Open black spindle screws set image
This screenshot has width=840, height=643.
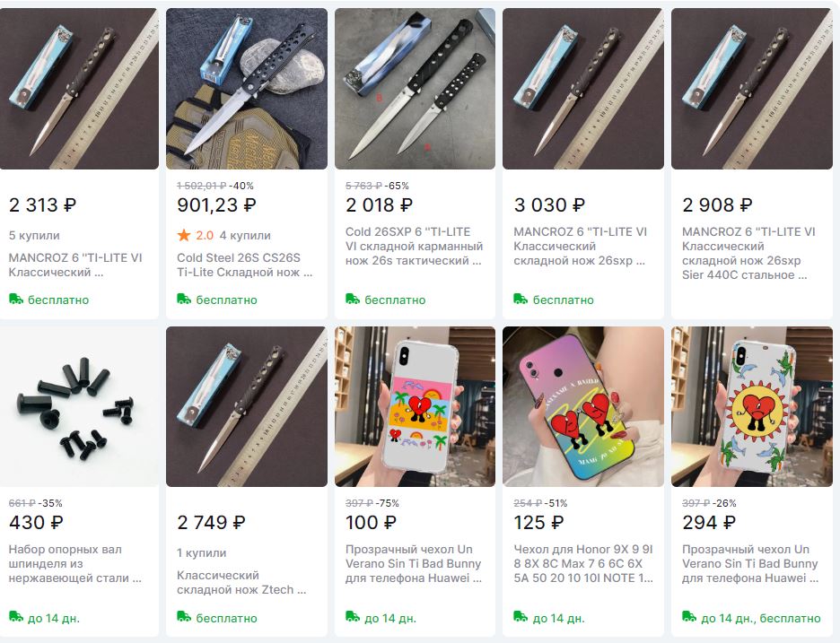coord(79,406)
